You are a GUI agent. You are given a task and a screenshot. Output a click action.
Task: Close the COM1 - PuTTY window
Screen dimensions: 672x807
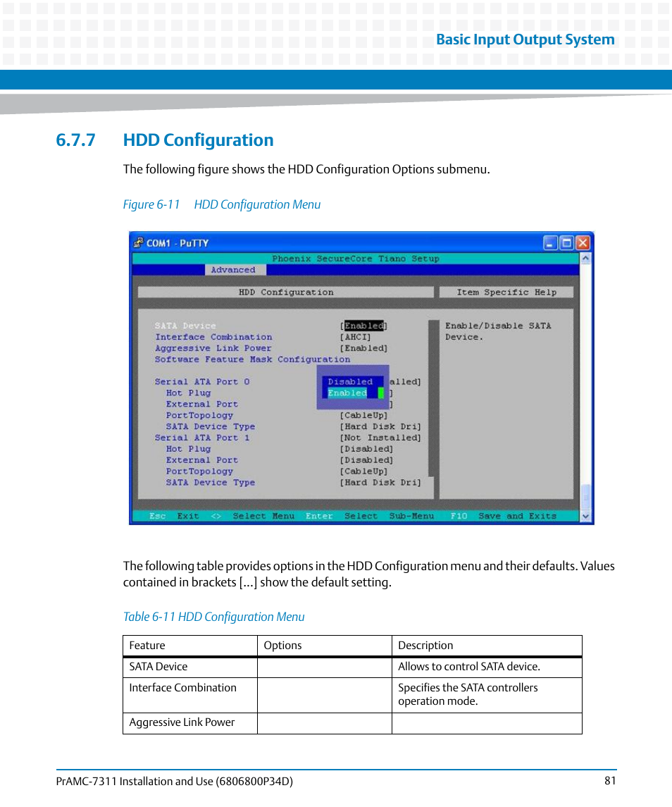(x=583, y=242)
